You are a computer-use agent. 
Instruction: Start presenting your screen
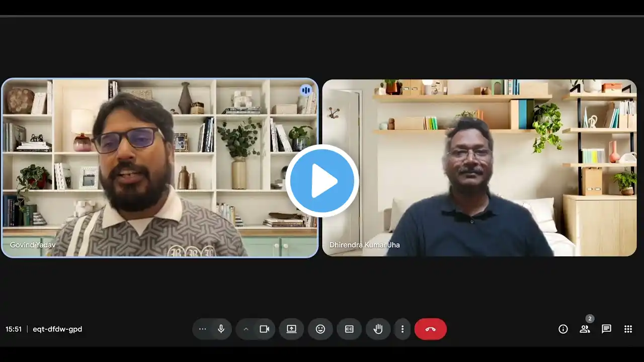292,329
